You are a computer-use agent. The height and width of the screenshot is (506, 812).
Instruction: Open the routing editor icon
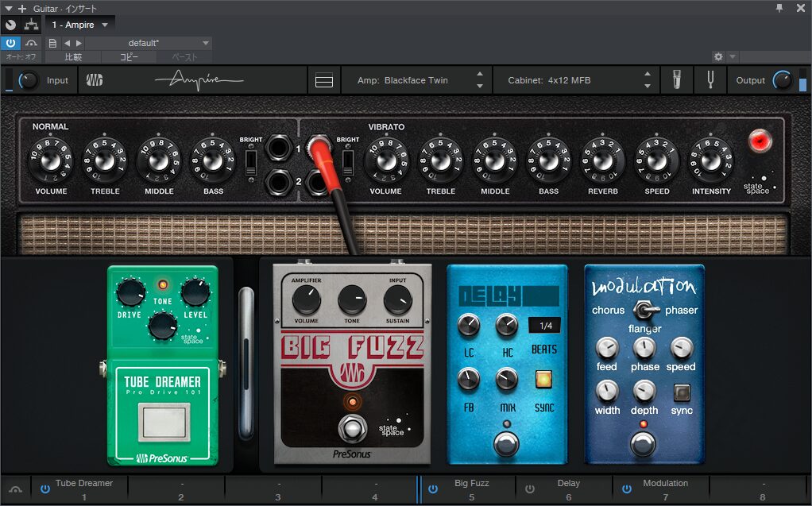(31, 25)
